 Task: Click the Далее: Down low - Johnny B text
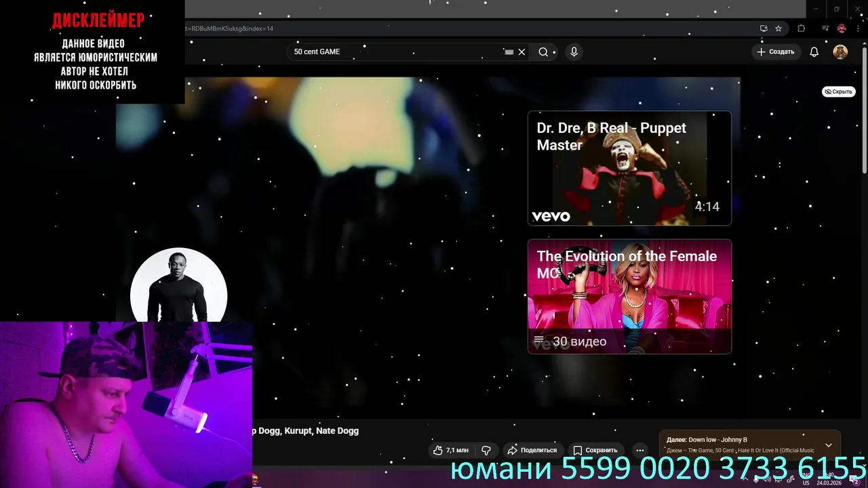(x=707, y=440)
